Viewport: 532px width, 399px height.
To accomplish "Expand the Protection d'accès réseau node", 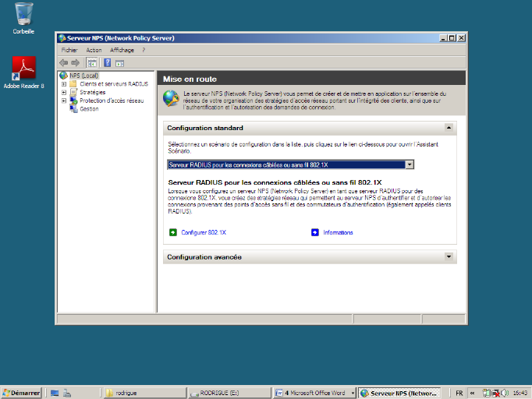I will [x=64, y=101].
